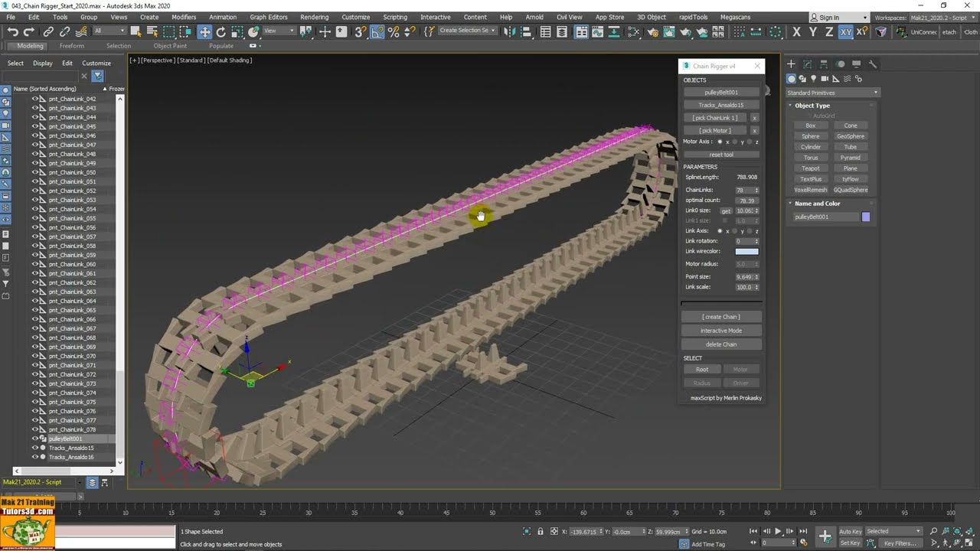Hide pnt_ChainLink_042 with eye icon

[x=34, y=99]
